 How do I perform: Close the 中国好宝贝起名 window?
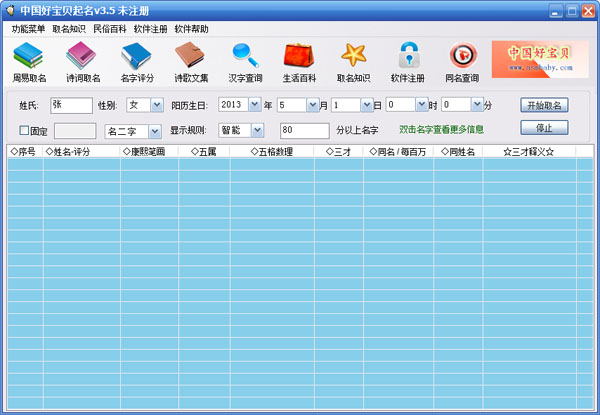[588, 11]
